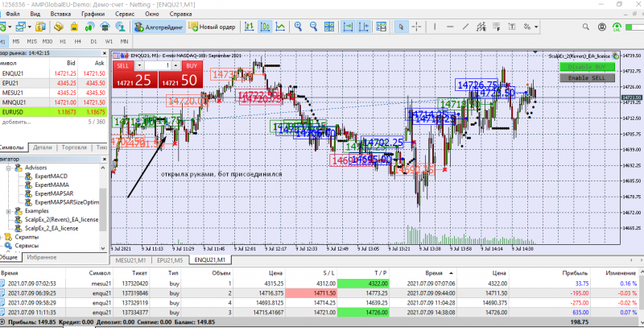Click the Алготрейдинг toolbar button
The height and width of the screenshot is (328, 644).
tap(159, 27)
